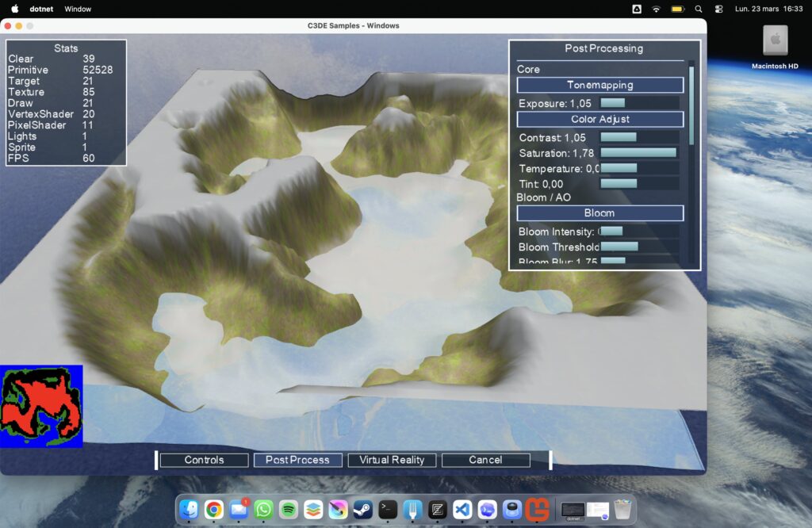Adjust the Saturation slider

639,153
